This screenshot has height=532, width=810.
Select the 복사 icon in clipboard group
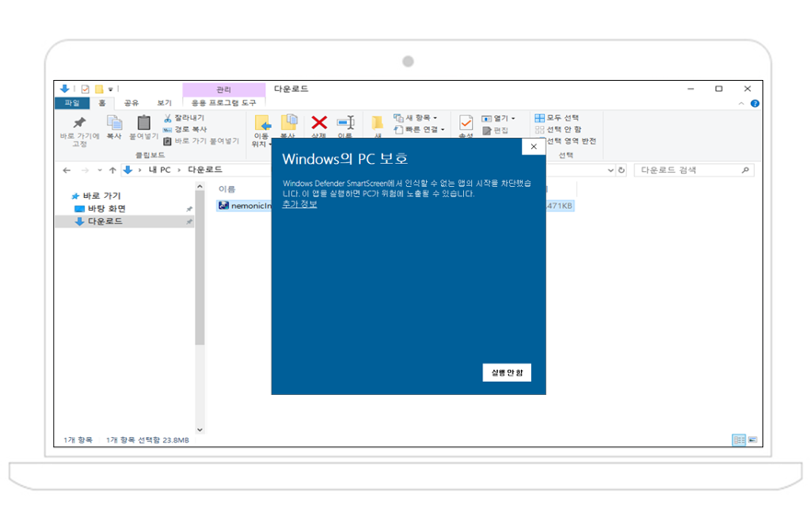point(114,123)
